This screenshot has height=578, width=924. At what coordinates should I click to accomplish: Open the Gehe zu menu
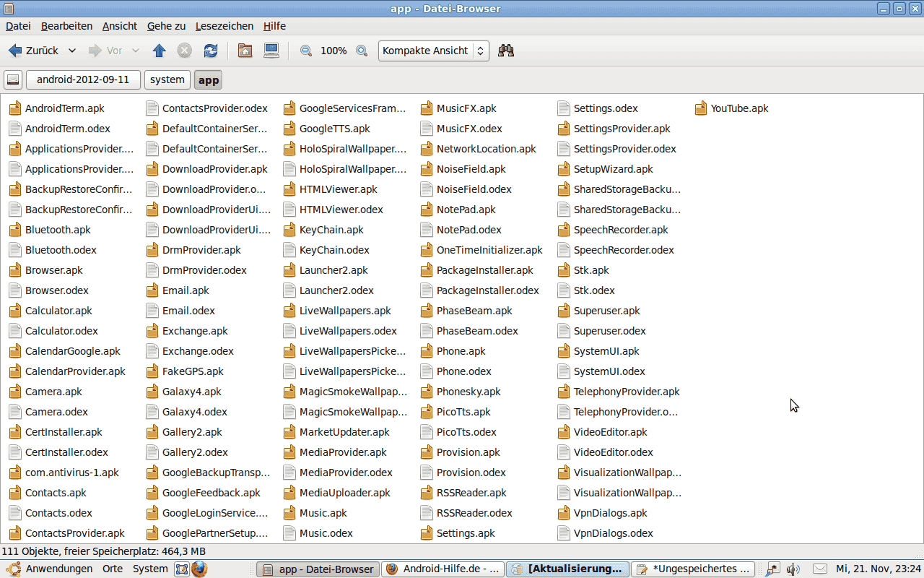(x=166, y=26)
